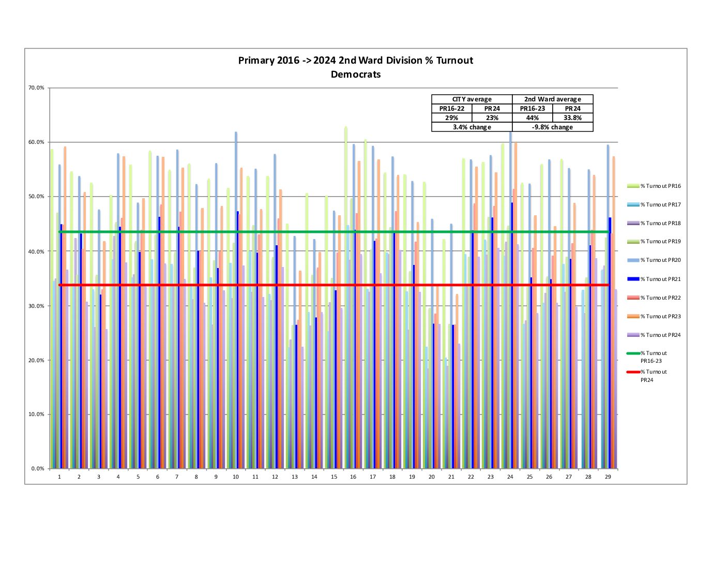Select the Democrats subtitle text
The width and height of the screenshot is (728, 563).
[x=356, y=75]
